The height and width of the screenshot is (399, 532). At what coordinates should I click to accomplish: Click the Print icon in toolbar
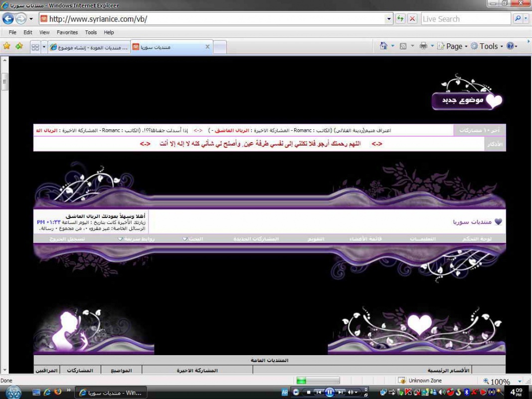pos(423,46)
